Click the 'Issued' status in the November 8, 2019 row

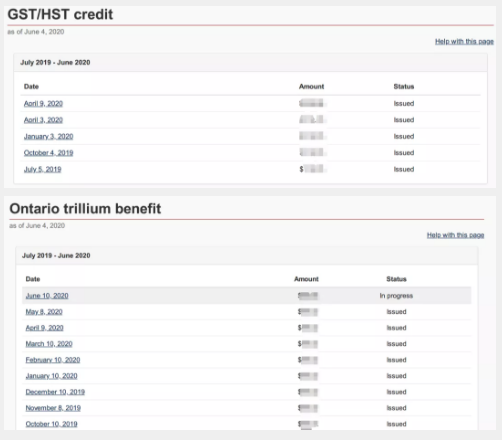click(396, 408)
